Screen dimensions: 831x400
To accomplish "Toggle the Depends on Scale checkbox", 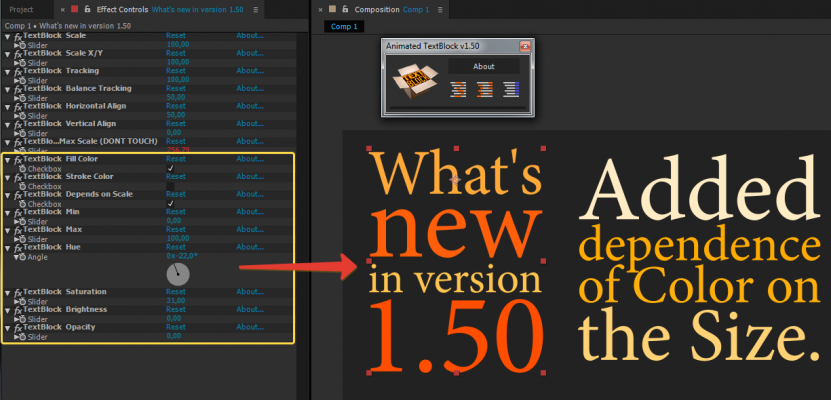I will pyautogui.click(x=171, y=204).
